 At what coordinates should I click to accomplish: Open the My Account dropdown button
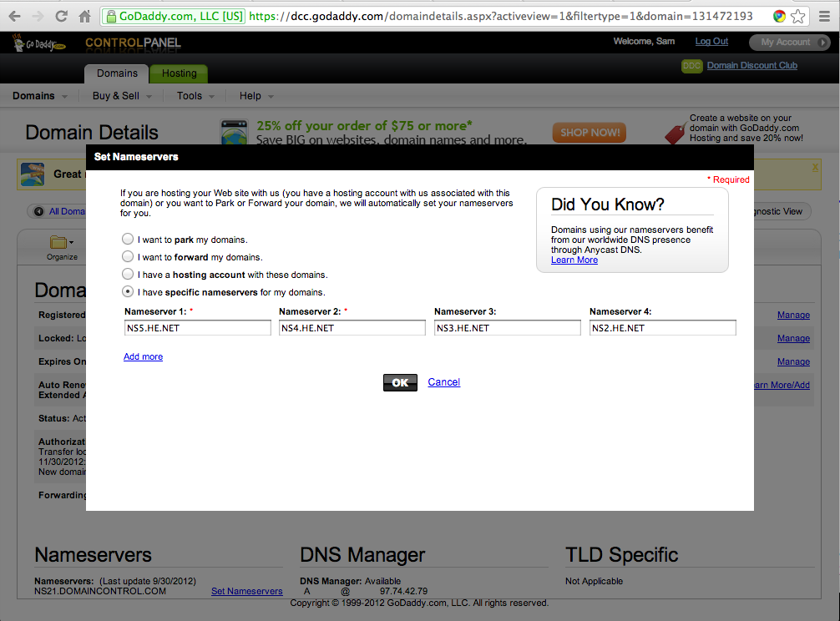(x=789, y=42)
